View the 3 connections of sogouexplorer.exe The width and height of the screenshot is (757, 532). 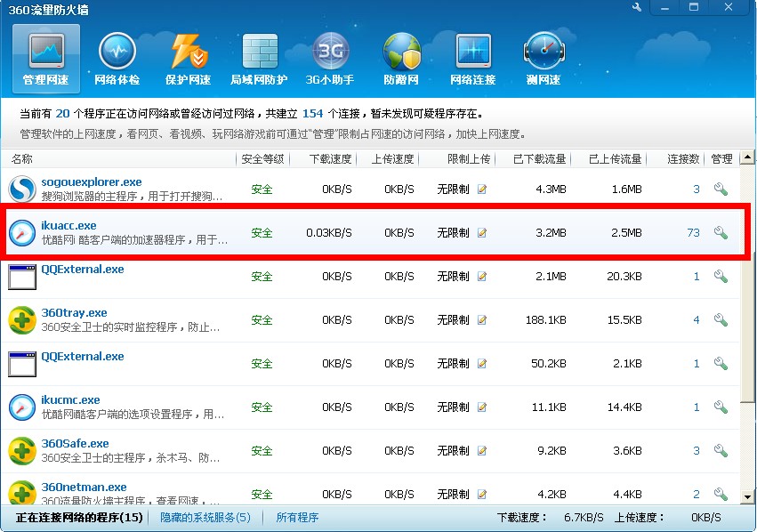(697, 189)
